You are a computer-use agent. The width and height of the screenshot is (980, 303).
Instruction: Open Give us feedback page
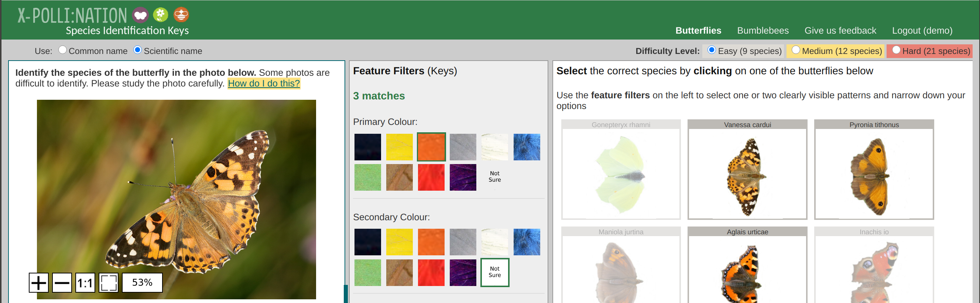tap(840, 30)
